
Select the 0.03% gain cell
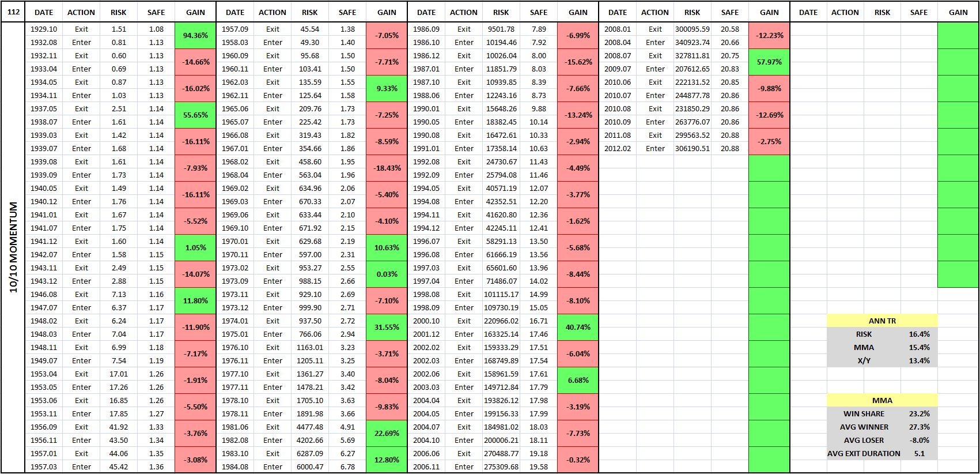(387, 274)
